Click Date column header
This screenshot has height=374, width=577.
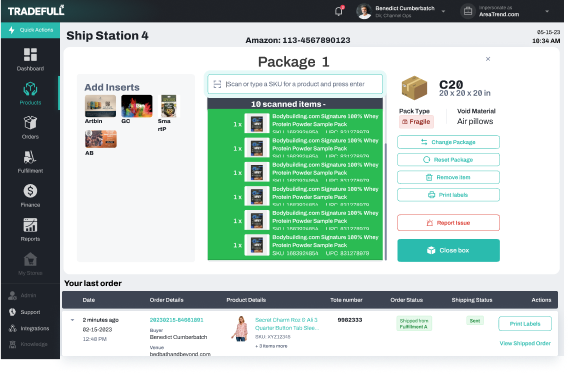point(89,300)
